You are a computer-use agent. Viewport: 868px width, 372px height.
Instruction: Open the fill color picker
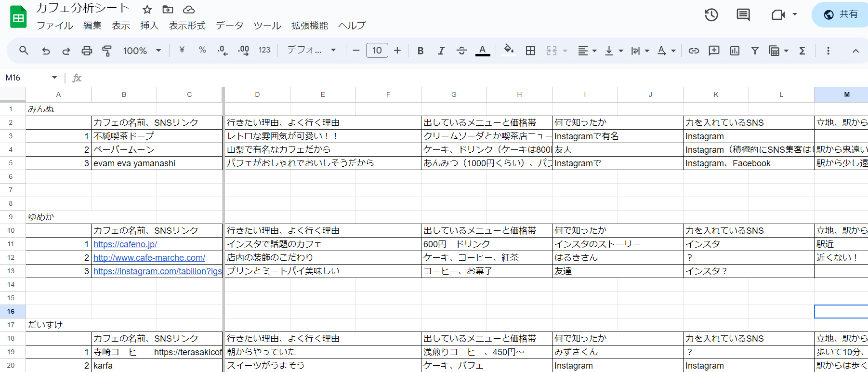point(509,50)
